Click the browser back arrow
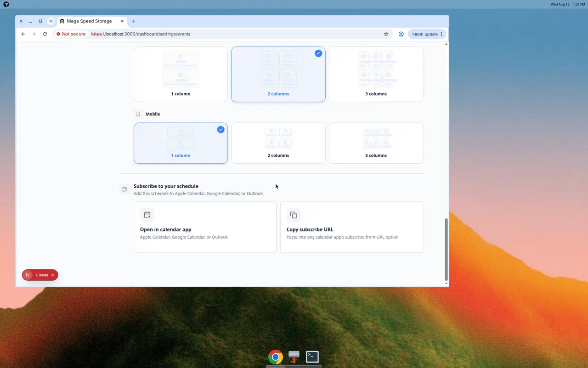This screenshot has width=588, height=368. tap(23, 34)
